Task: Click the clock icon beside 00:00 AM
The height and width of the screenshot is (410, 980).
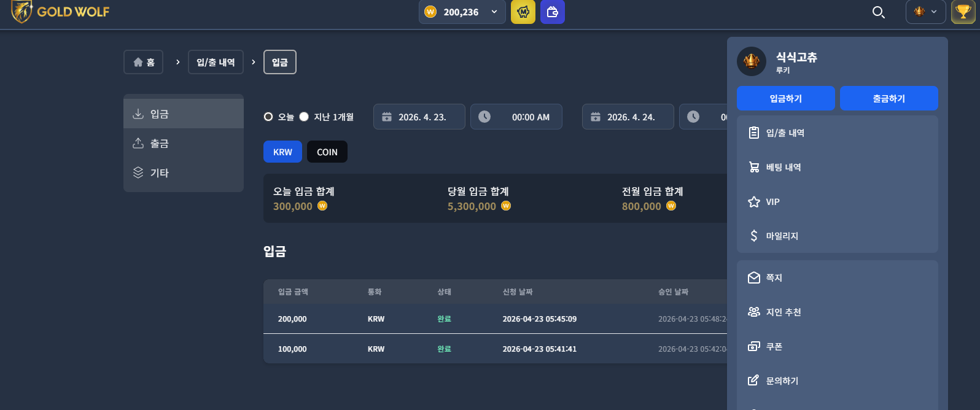Action: click(x=484, y=117)
